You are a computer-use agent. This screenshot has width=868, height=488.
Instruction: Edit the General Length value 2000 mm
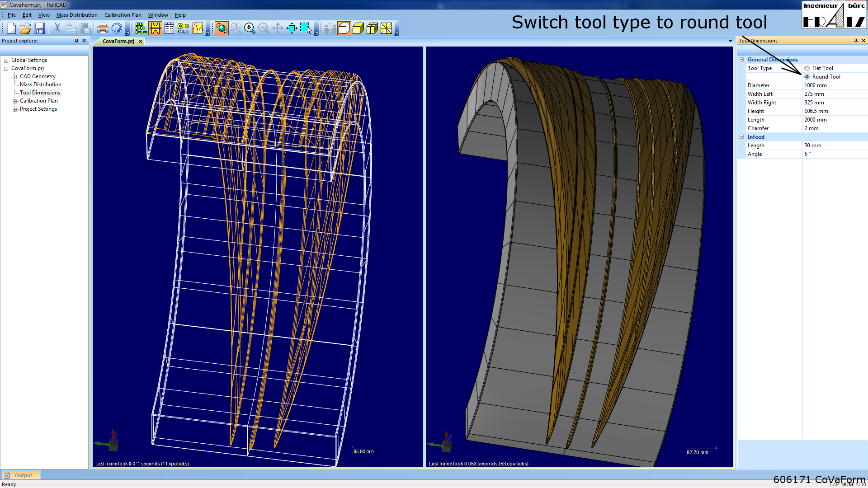[x=835, y=120]
